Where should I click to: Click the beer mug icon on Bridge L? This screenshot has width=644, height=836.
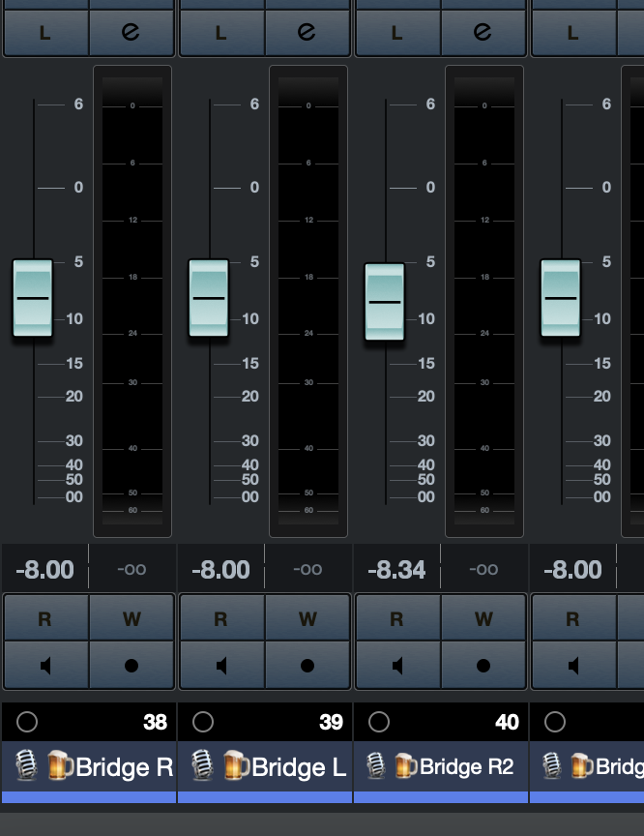point(236,765)
